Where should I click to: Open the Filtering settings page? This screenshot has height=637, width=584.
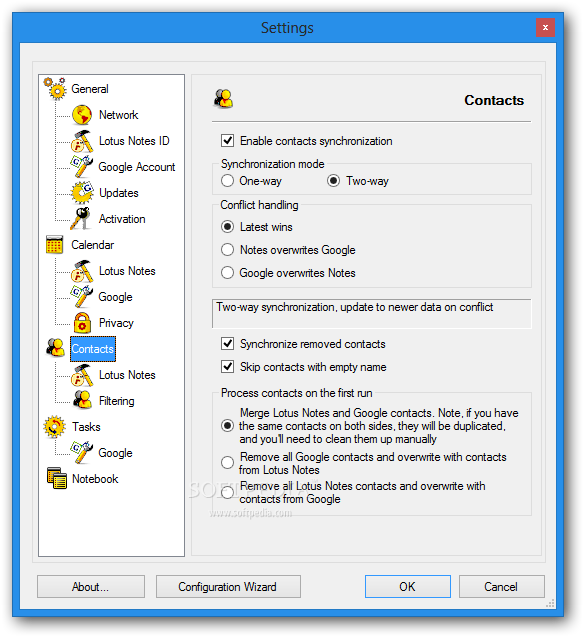pyautogui.click(x=117, y=401)
